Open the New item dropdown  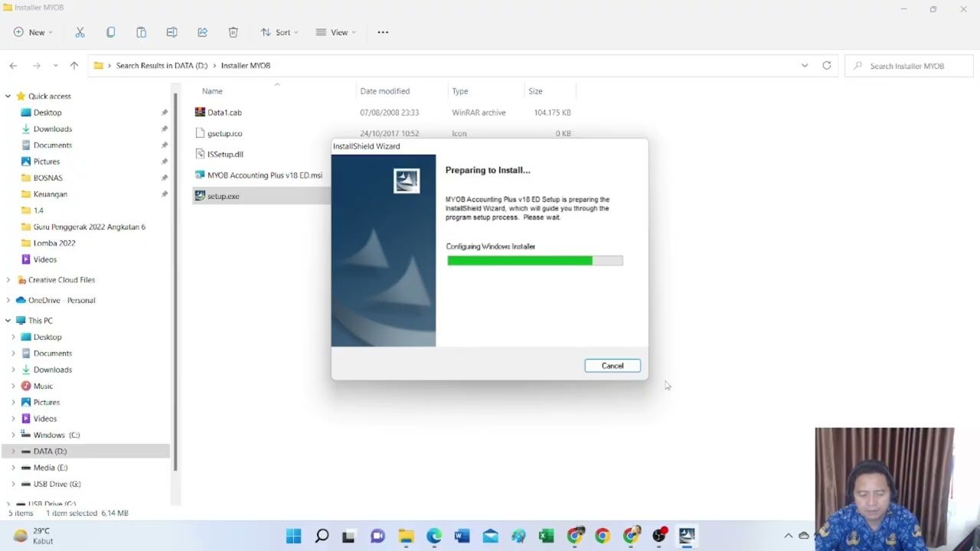pos(33,32)
